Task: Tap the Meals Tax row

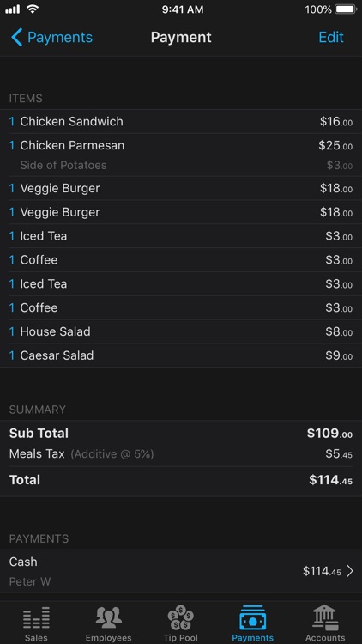Action: tap(181, 454)
